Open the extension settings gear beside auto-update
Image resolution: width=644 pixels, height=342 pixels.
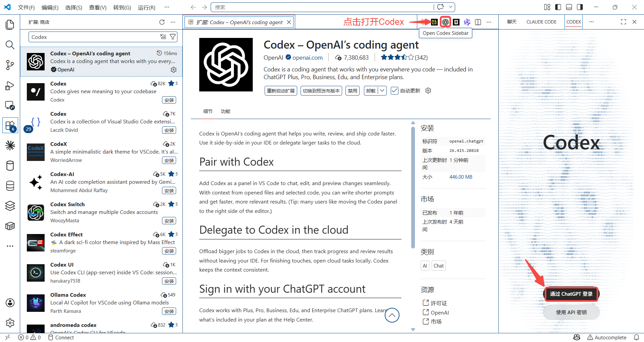[428, 91]
